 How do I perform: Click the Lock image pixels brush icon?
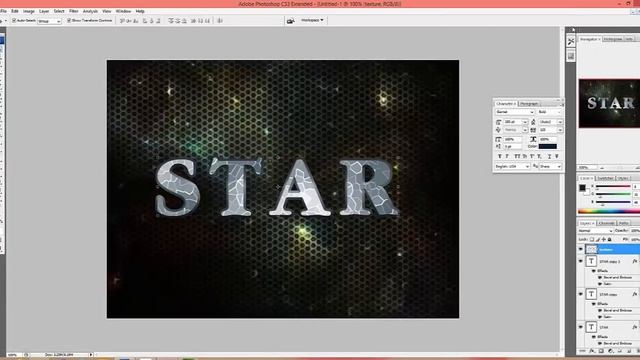[598, 240]
